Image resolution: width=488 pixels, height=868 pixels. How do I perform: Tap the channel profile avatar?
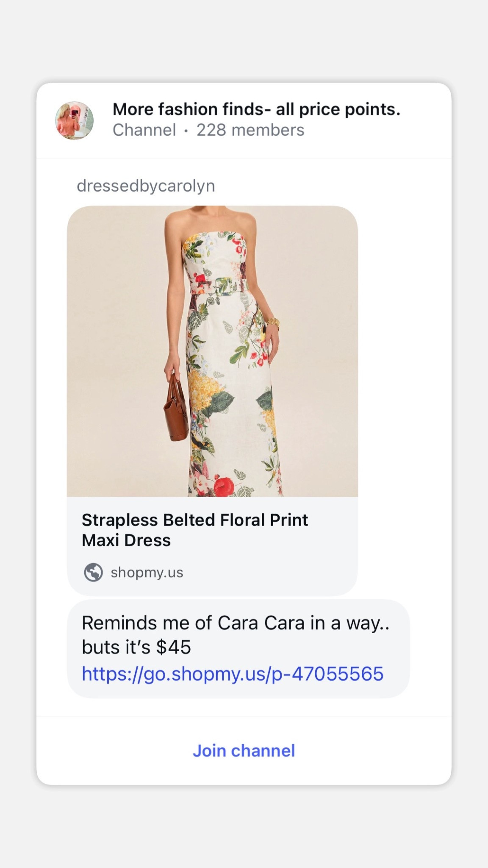[75, 120]
